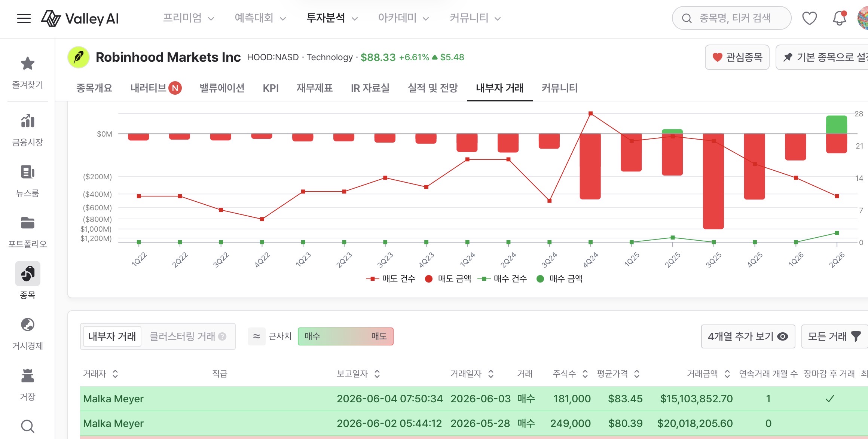The image size is (868, 439).
Task: Expand the 프리미엄 menu
Action: tap(189, 18)
